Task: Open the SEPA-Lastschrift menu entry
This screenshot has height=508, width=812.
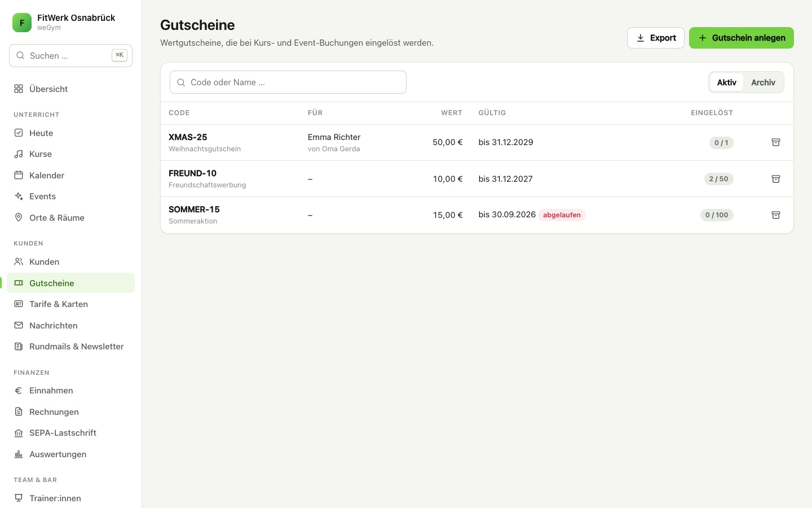Action: pyautogui.click(x=71, y=433)
